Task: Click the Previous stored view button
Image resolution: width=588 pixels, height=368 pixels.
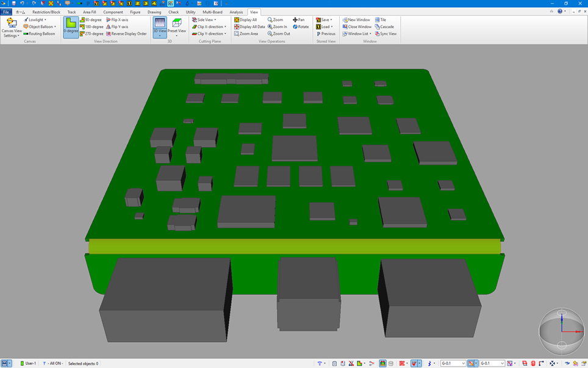Action: (326, 34)
